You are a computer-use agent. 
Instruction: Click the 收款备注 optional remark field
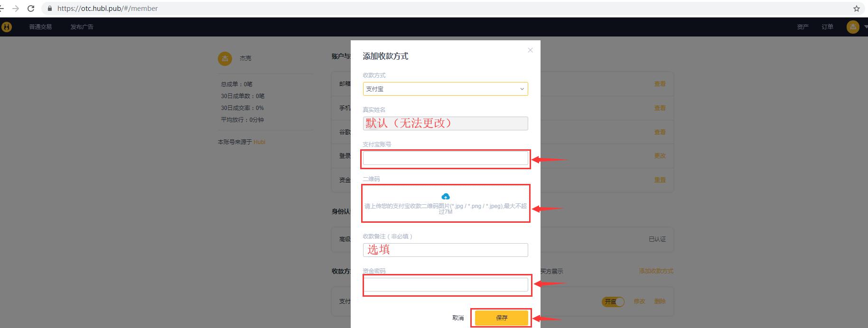point(445,250)
